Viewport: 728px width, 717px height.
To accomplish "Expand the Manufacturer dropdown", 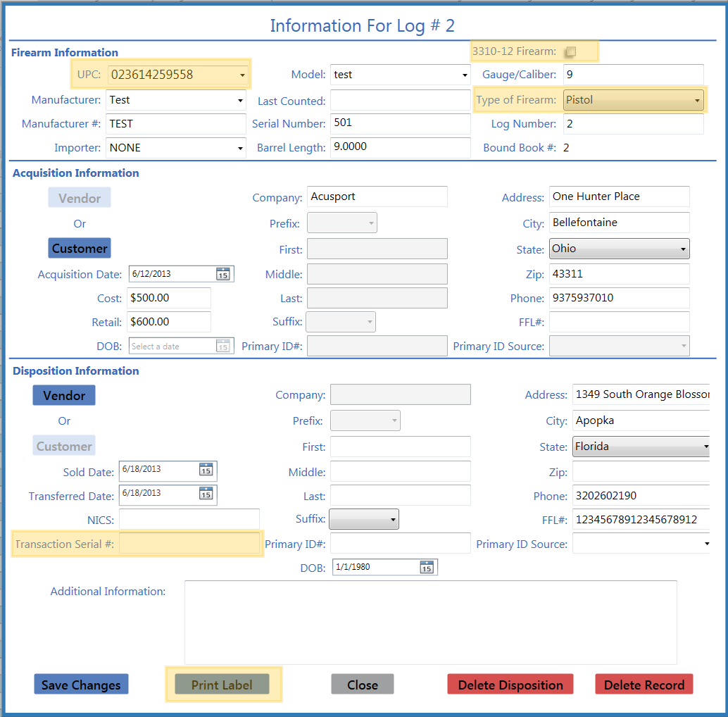I will tap(240, 100).
